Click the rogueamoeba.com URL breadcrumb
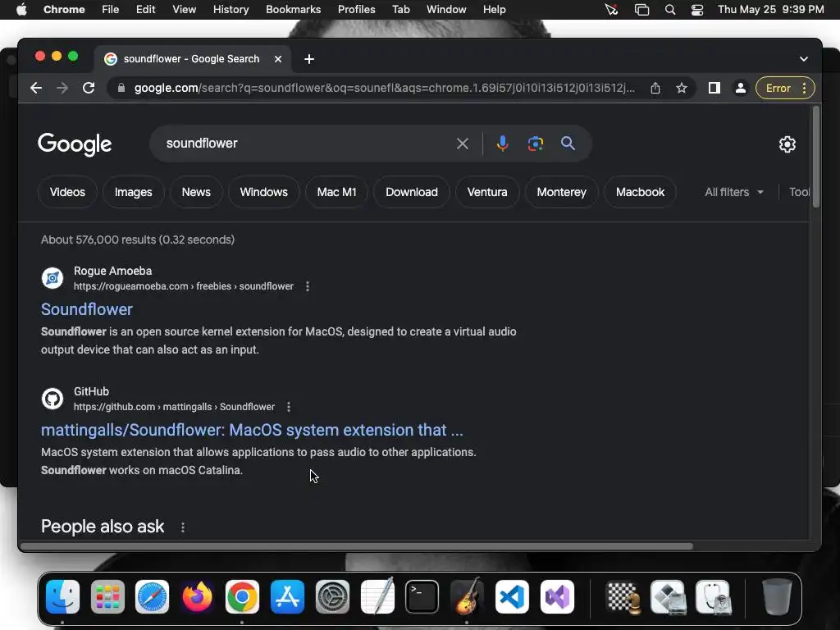840x630 pixels. click(x=184, y=286)
